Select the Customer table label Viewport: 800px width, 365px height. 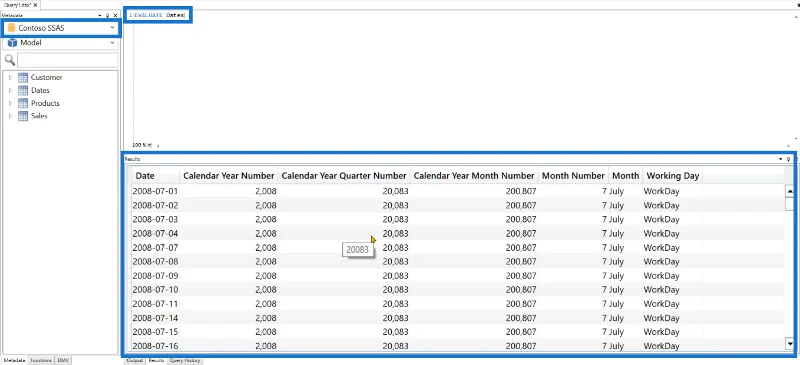46,78
